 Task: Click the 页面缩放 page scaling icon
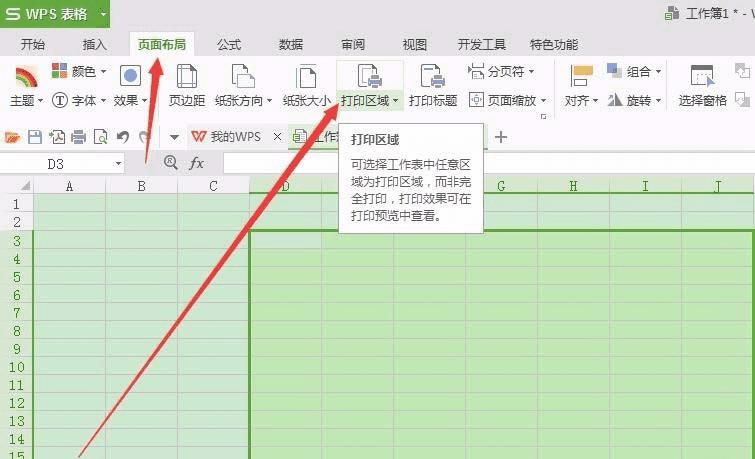pyautogui.click(x=476, y=100)
